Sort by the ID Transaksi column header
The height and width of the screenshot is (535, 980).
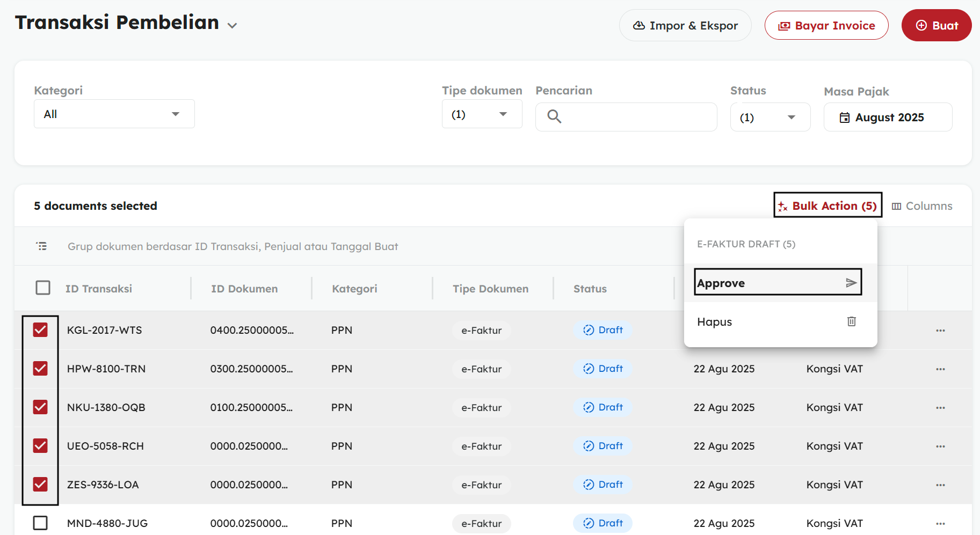click(99, 289)
